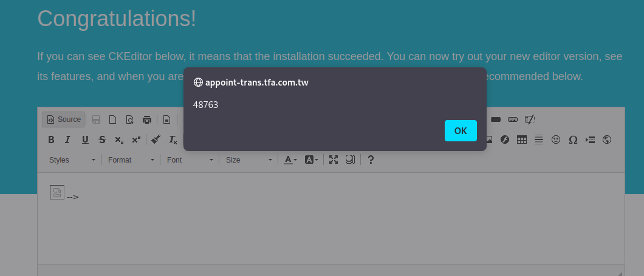Toggle the Show Blocks icon

[x=351, y=160]
